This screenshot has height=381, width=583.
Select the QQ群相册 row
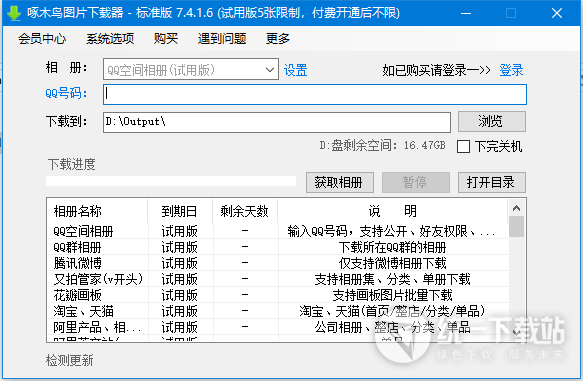278,247
